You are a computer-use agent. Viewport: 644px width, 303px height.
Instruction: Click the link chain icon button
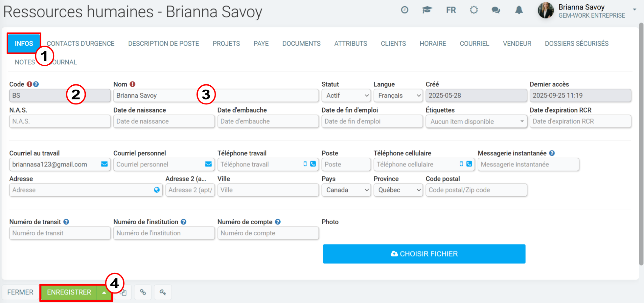coord(143,292)
